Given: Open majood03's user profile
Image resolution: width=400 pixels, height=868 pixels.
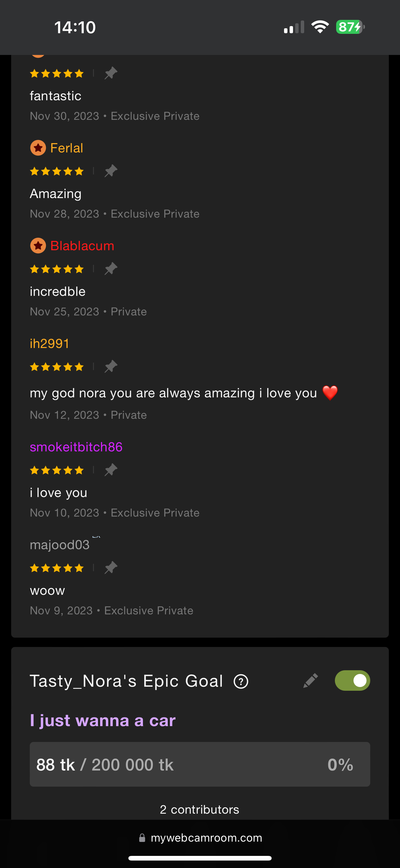Looking at the screenshot, I should coord(60,545).
